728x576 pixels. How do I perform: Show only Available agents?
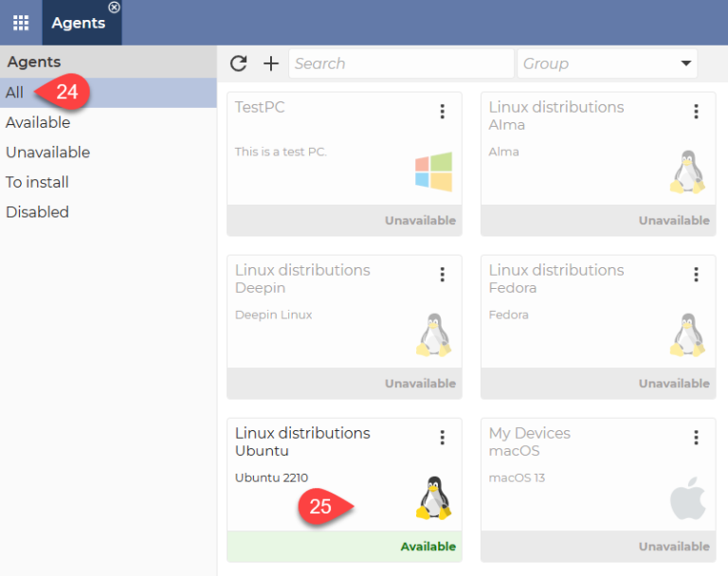[x=108, y=122]
